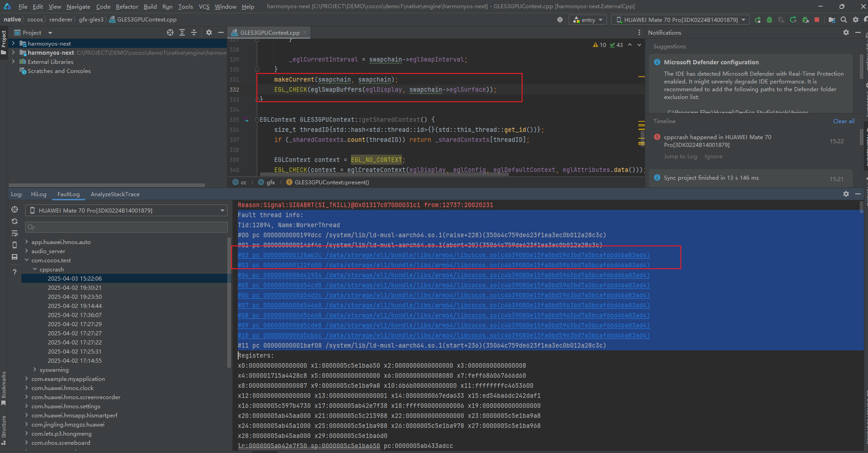The height and width of the screenshot is (453, 868).
Task: Collapse the cppcrash tree node
Action: point(35,270)
